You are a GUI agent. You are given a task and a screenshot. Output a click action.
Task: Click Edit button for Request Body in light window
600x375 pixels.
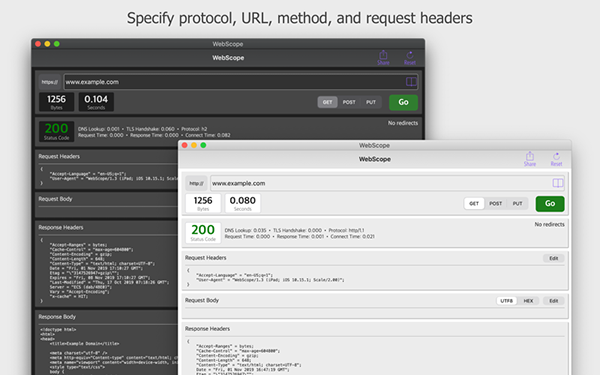553,301
